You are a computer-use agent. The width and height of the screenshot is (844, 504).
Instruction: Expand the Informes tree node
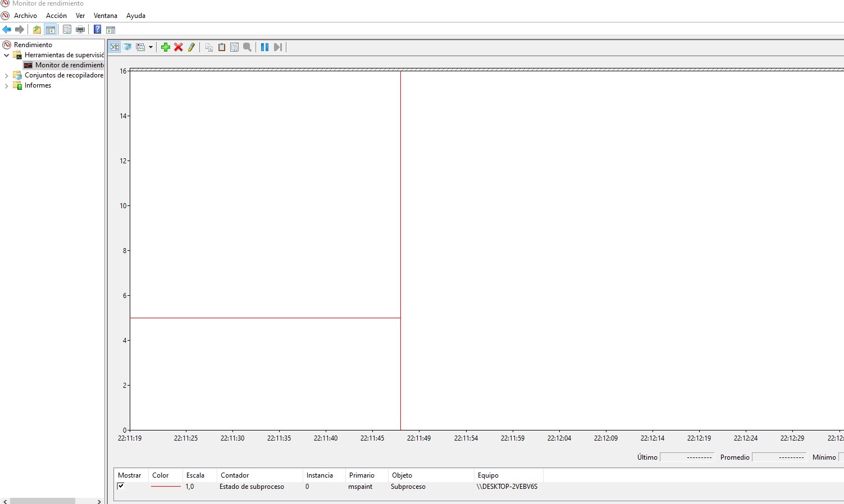(x=7, y=85)
